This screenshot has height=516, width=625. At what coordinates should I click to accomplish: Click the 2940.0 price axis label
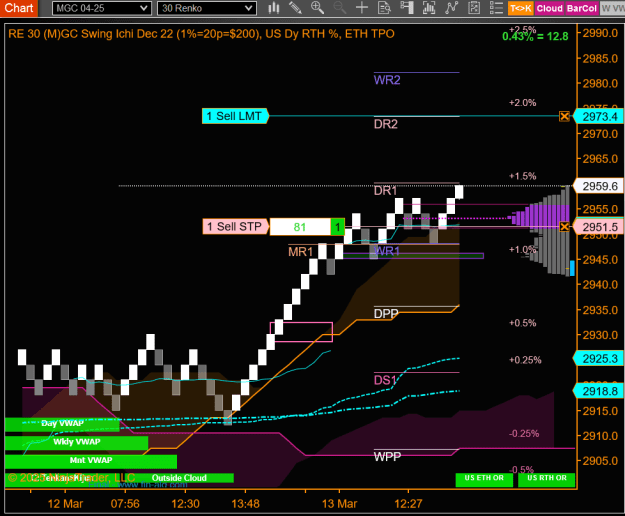(x=600, y=284)
